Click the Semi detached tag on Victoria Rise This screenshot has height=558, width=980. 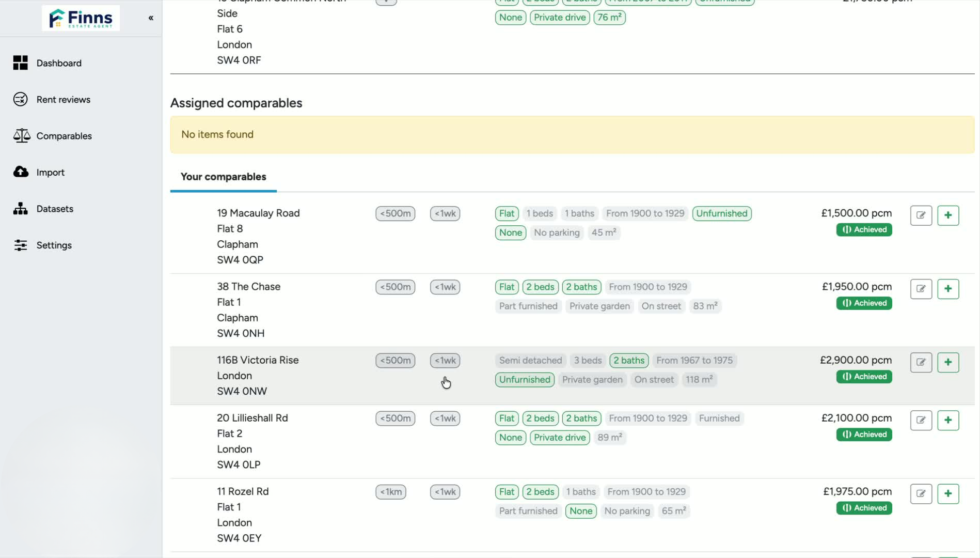(x=530, y=360)
